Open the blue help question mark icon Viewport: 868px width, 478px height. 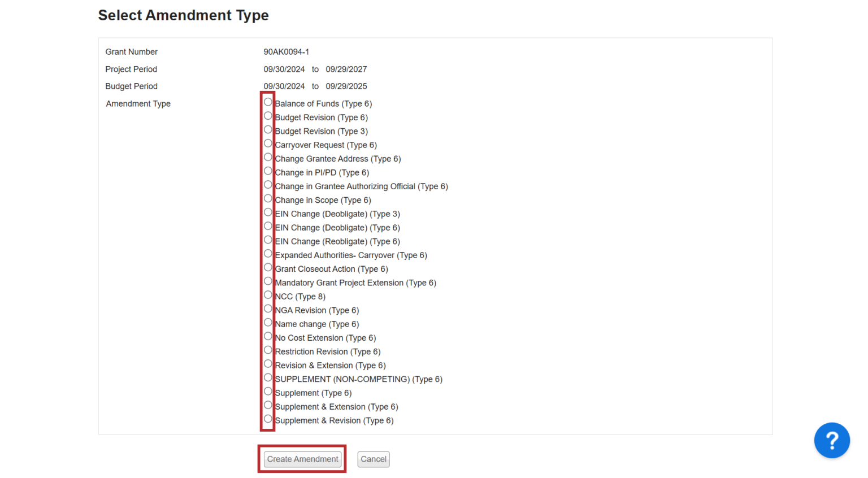coord(831,440)
